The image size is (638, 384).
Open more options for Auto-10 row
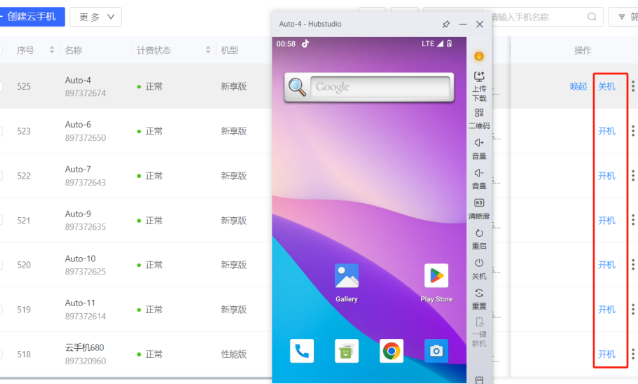coord(633,264)
